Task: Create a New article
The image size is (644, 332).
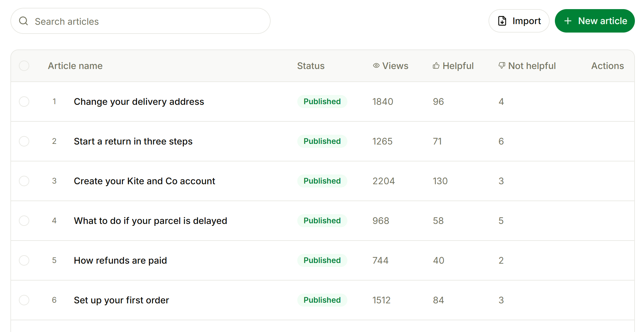Action: [595, 21]
